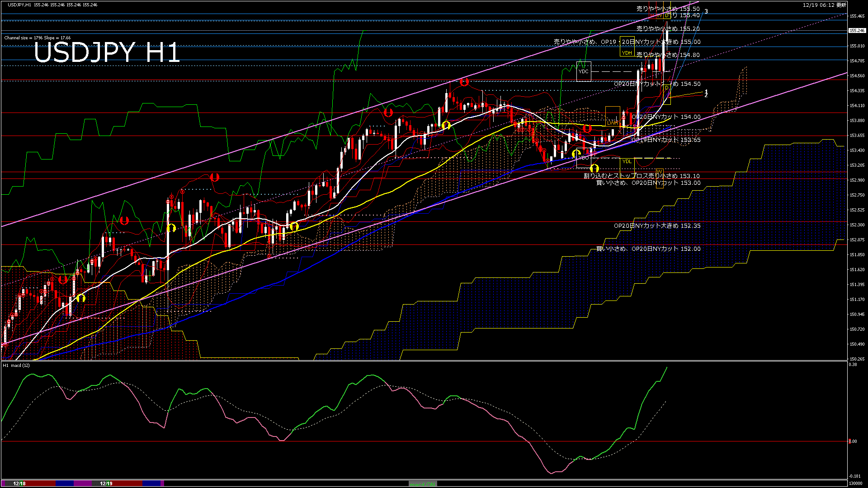
Task: Click the MACD 0.38 scale value
Action: [853, 365]
